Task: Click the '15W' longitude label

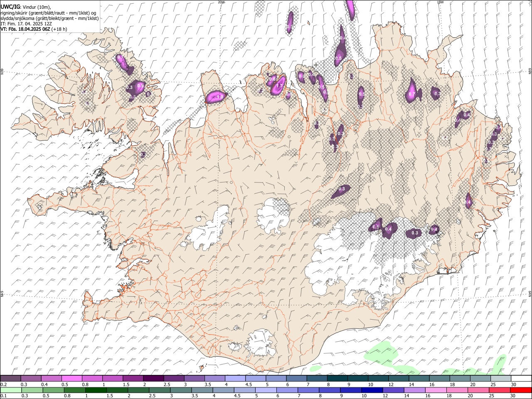Action: [441, 2]
